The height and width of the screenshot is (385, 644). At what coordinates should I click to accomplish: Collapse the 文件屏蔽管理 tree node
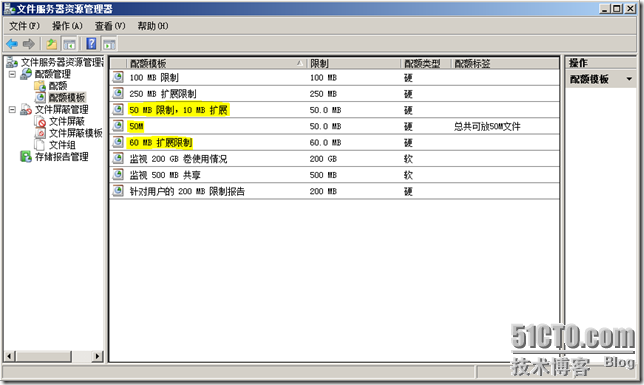pyautogui.click(x=12, y=110)
